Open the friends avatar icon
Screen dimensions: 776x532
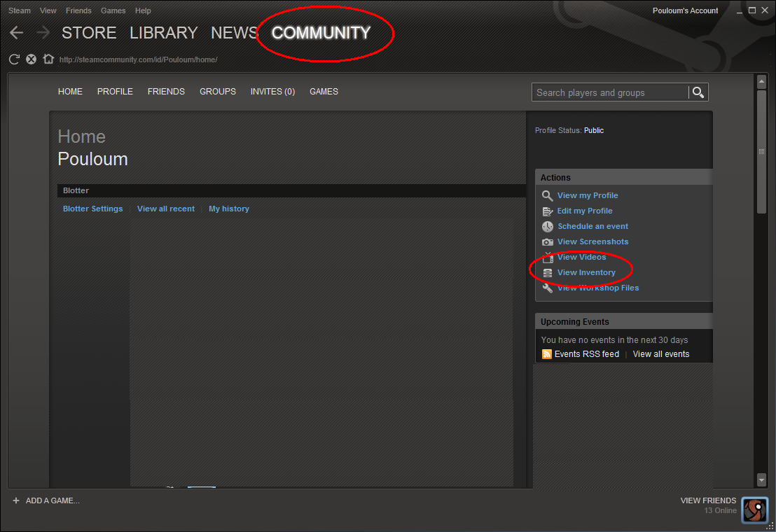click(x=754, y=510)
